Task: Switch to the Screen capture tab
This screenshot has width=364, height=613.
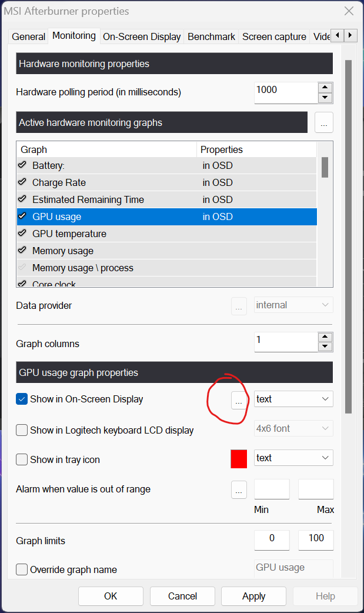Action: 274,36
